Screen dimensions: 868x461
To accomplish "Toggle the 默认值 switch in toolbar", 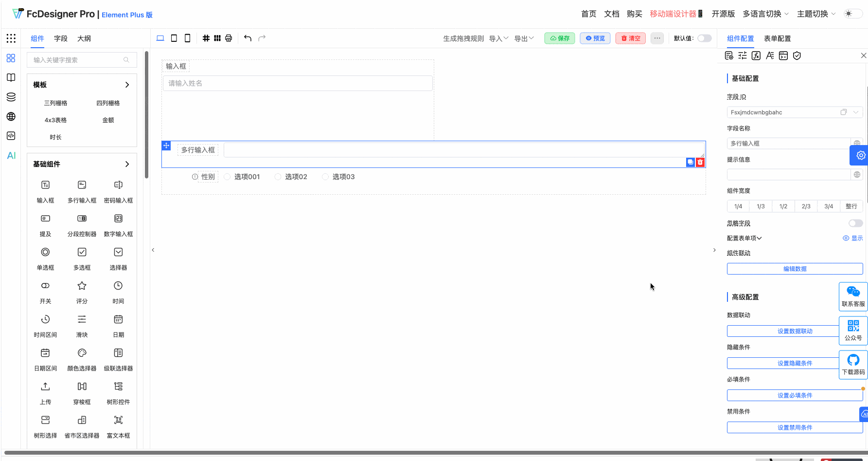I will click(705, 37).
